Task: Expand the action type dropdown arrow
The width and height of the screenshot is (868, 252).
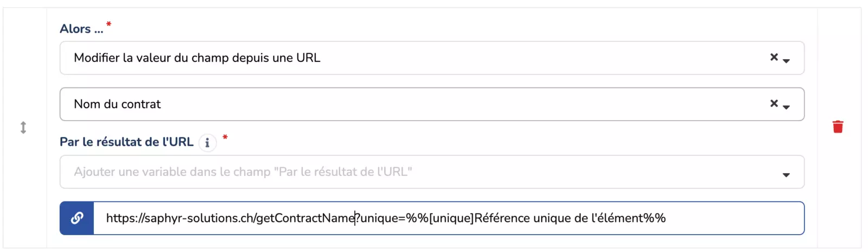Action: [x=786, y=61]
